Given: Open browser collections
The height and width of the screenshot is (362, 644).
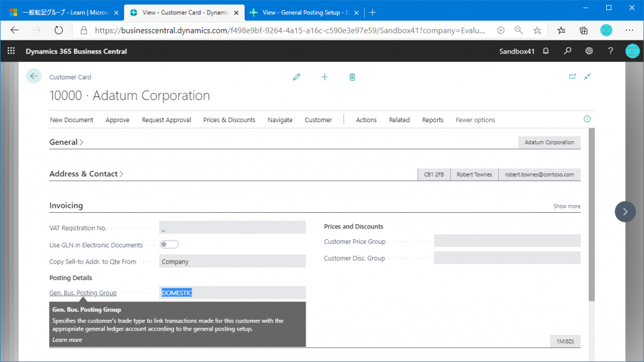Looking at the screenshot, I should coord(583,30).
